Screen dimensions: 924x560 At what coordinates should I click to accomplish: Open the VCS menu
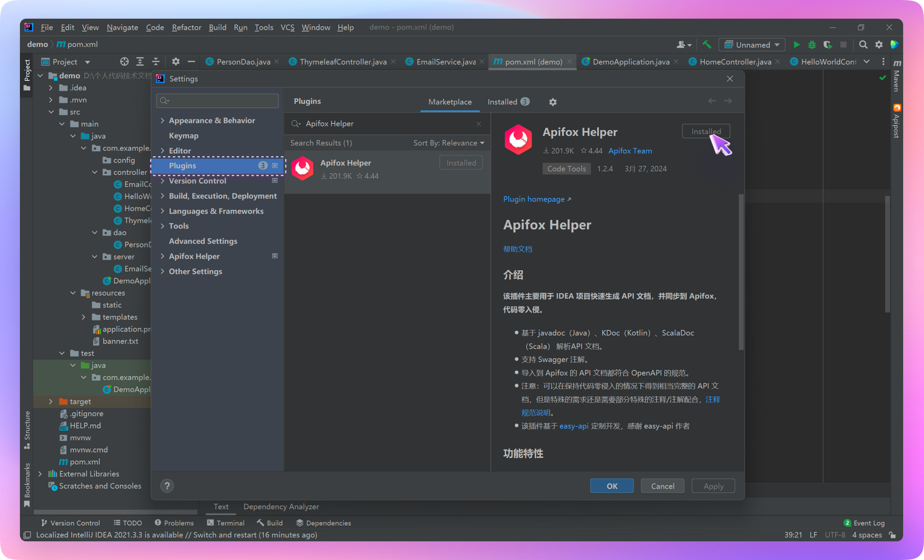tap(287, 27)
